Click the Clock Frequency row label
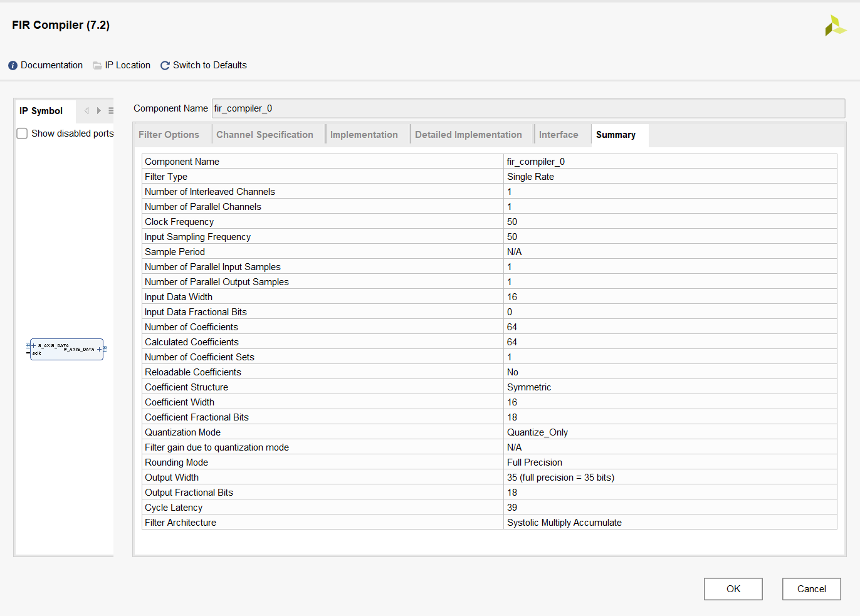Viewport: 860px width, 616px height. pyautogui.click(x=179, y=222)
